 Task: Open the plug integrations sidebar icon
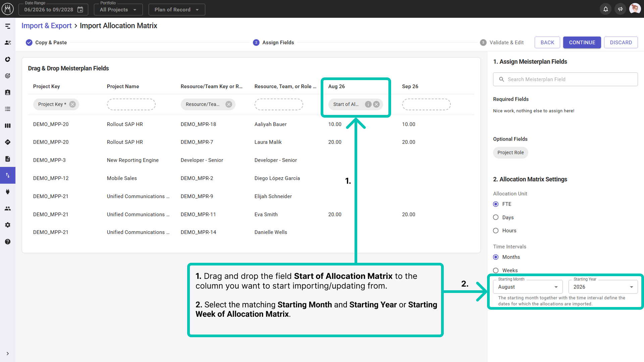8,192
